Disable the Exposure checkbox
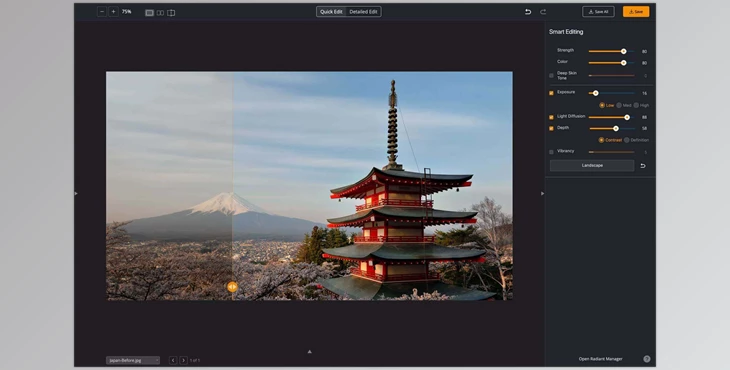The image size is (730, 370). (552, 93)
